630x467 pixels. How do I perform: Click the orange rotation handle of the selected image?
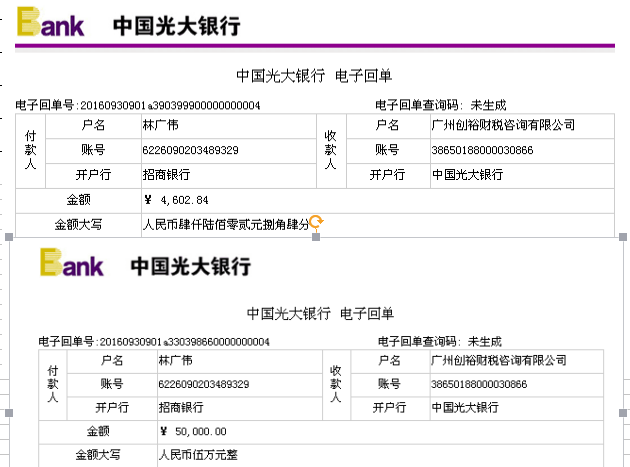317,221
